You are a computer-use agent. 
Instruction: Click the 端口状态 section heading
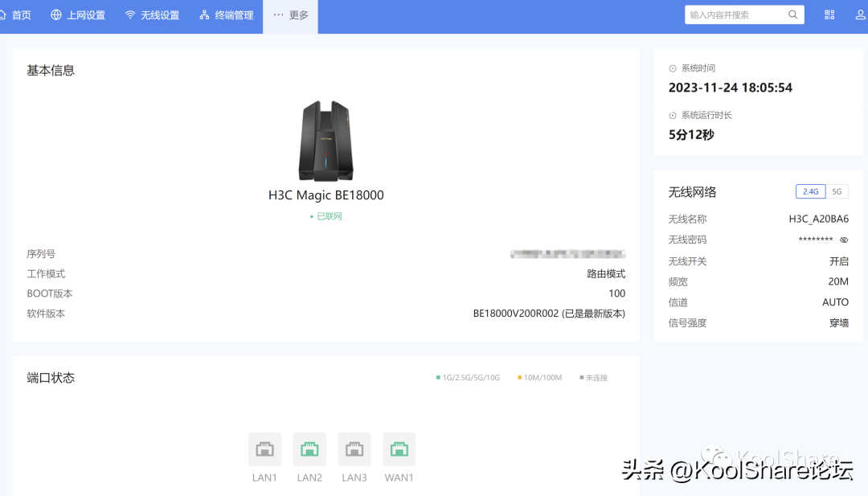tap(51, 378)
